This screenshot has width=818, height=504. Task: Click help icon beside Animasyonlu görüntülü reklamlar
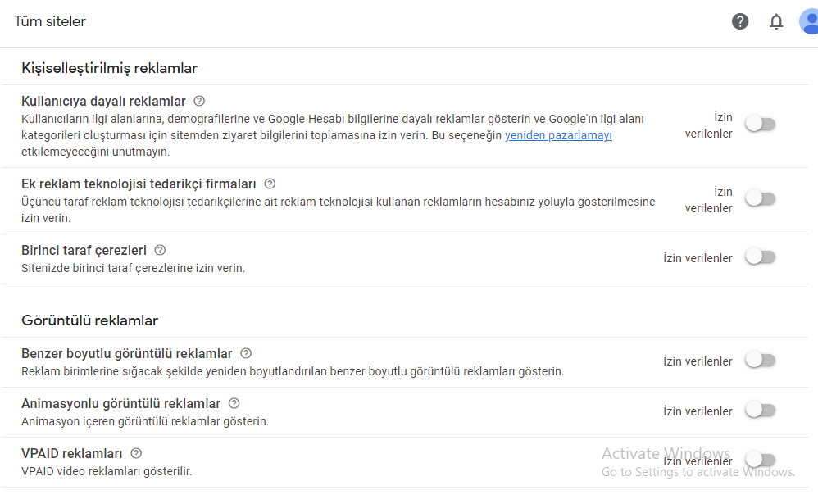tap(234, 403)
